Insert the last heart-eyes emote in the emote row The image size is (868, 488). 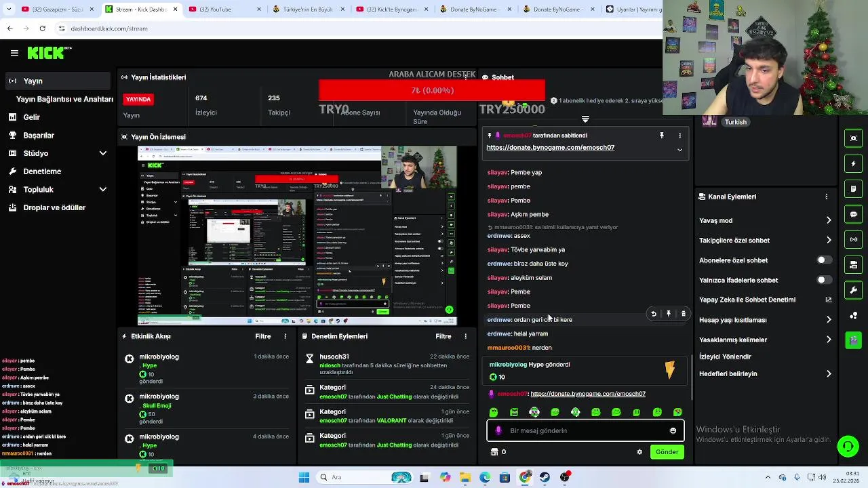point(677,412)
